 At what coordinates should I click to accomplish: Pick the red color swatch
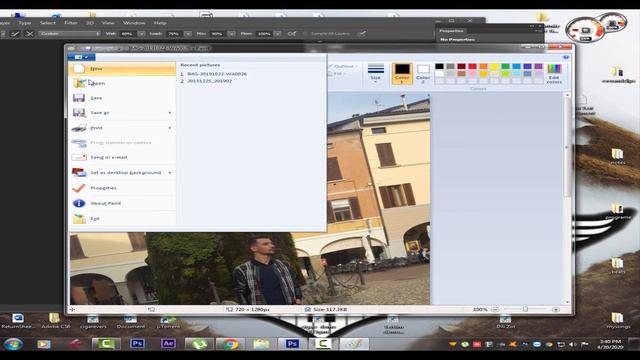[x=472, y=66]
